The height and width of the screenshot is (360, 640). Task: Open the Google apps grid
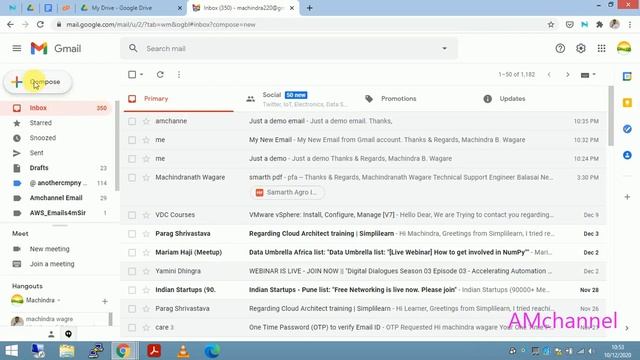[x=602, y=49]
